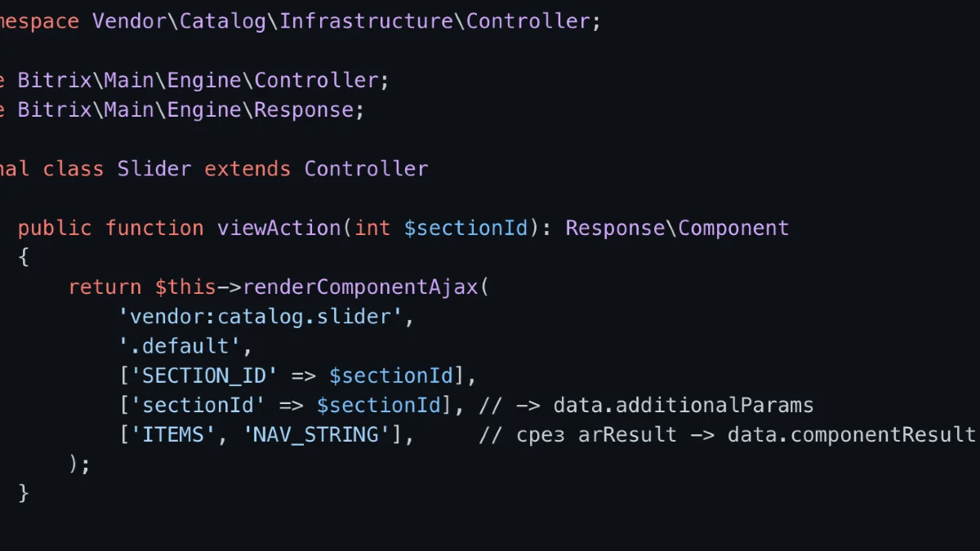Click Bitrix\Main\Engine\Response in the import statement
This screenshot has height=551, width=980.
click(x=185, y=109)
